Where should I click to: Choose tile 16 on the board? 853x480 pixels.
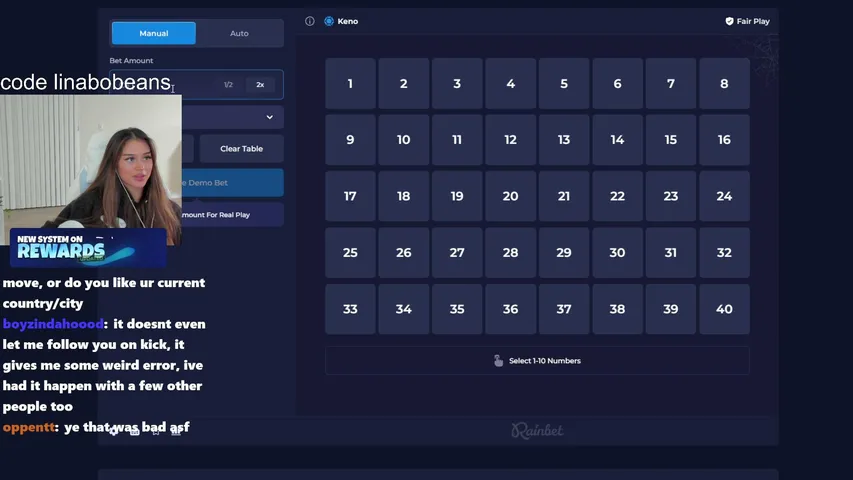tap(724, 140)
